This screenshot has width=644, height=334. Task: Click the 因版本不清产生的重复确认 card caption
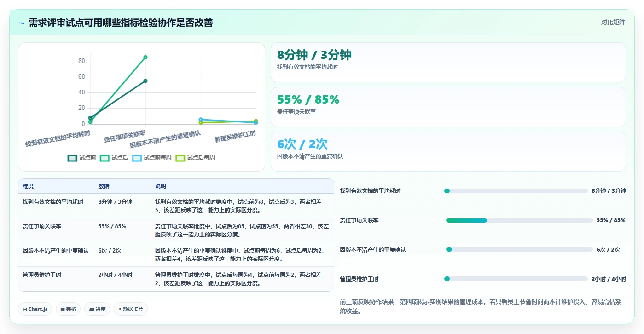[x=310, y=156]
